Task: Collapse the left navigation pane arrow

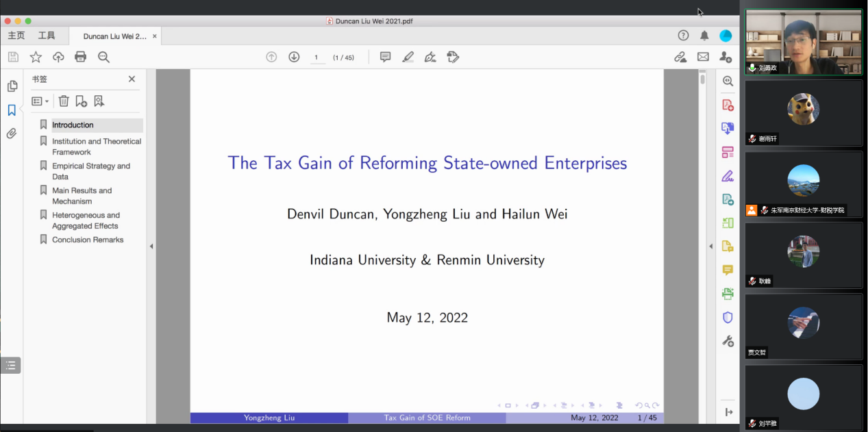Action: (x=151, y=246)
